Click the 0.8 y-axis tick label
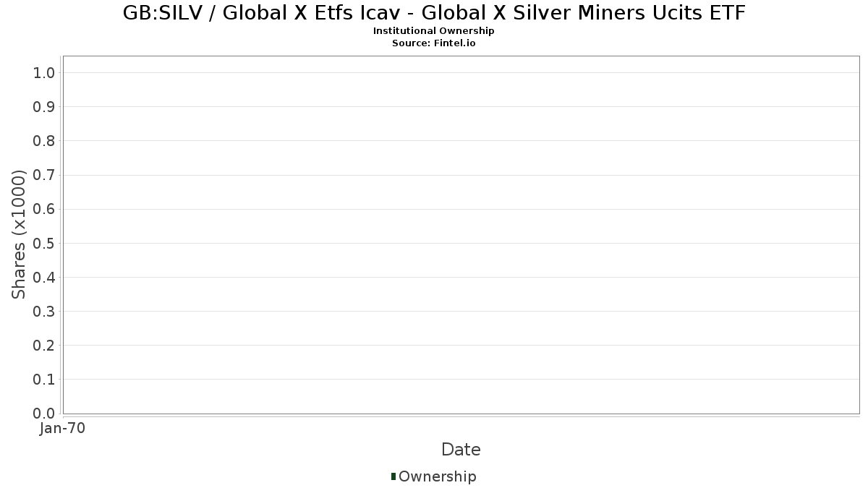868x488 pixels. (44, 140)
